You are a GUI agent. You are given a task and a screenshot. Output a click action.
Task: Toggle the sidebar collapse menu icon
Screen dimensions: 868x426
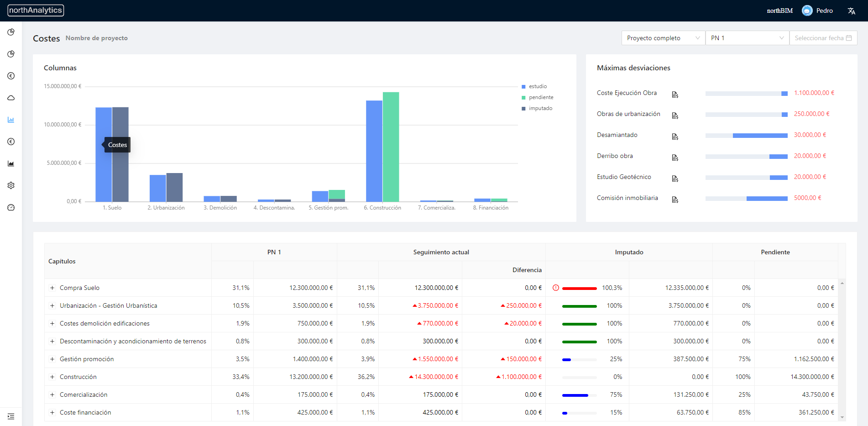(x=11, y=416)
